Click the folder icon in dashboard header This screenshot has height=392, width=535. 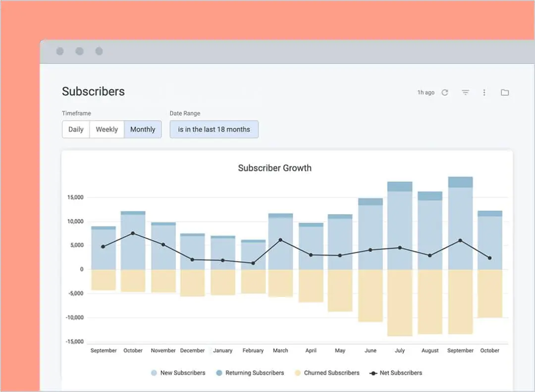point(504,93)
